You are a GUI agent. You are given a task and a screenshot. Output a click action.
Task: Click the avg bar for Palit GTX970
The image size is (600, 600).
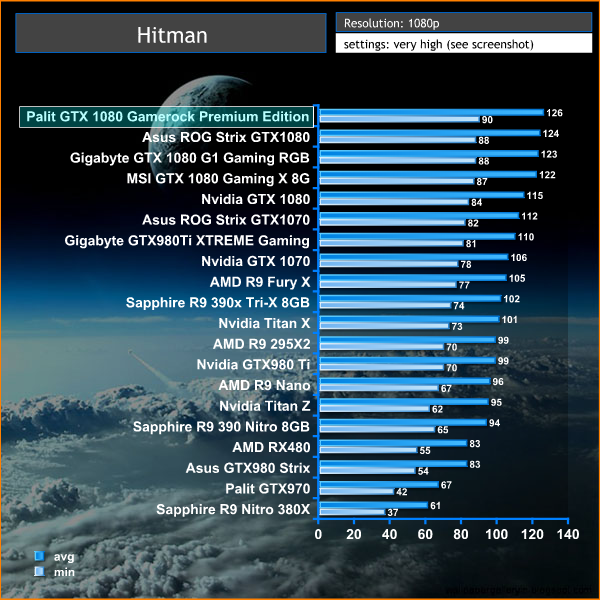pos(378,484)
